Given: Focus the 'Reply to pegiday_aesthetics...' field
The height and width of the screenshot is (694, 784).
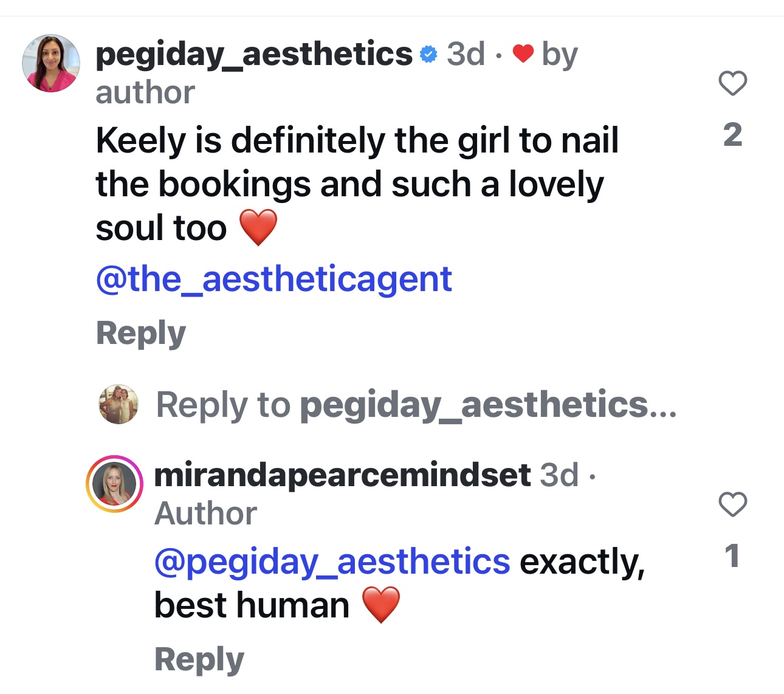Looking at the screenshot, I should 416,405.
